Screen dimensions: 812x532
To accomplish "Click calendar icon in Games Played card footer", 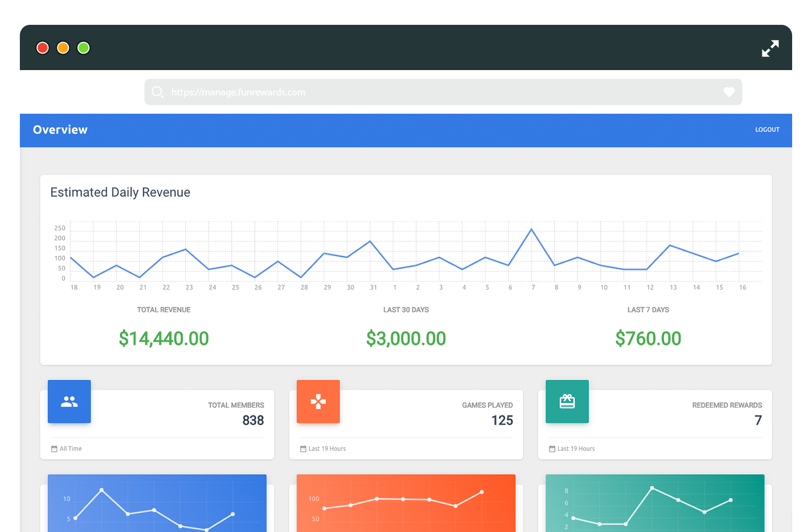I will click(303, 449).
